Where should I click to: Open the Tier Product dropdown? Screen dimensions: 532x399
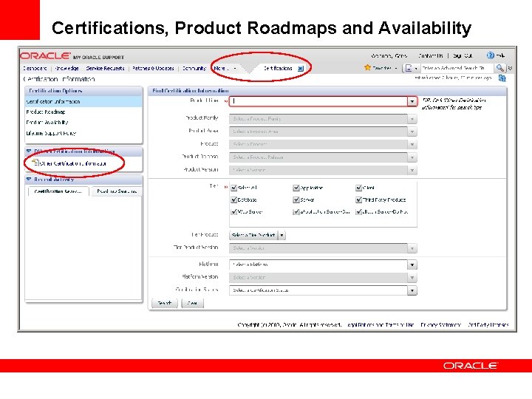(x=258, y=235)
